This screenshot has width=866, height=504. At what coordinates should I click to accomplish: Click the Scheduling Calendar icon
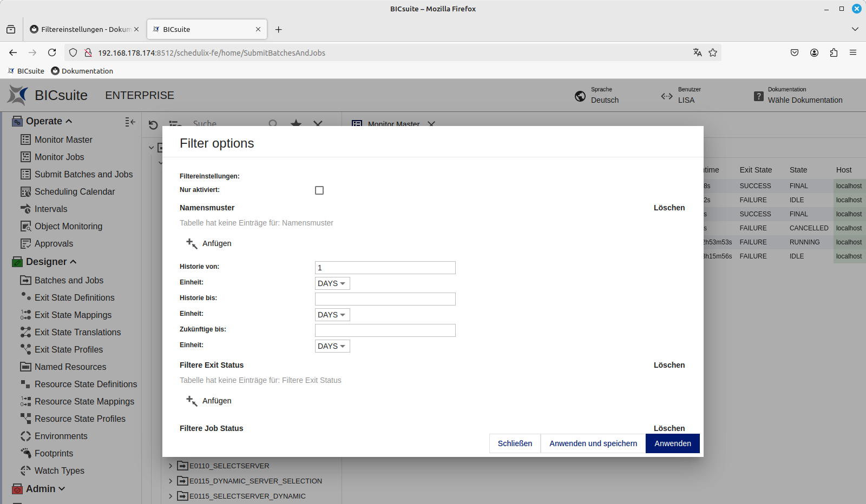click(x=25, y=191)
